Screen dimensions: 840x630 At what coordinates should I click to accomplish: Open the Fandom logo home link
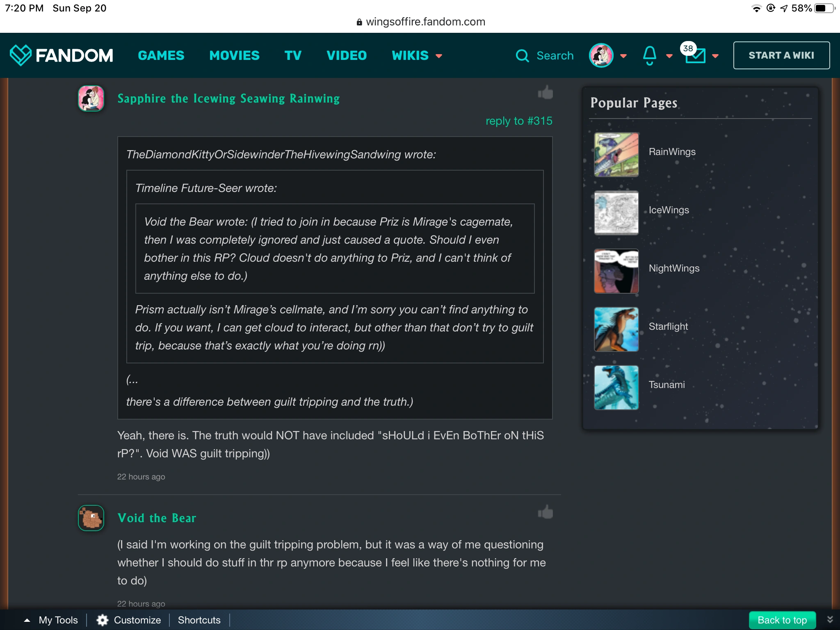62,55
